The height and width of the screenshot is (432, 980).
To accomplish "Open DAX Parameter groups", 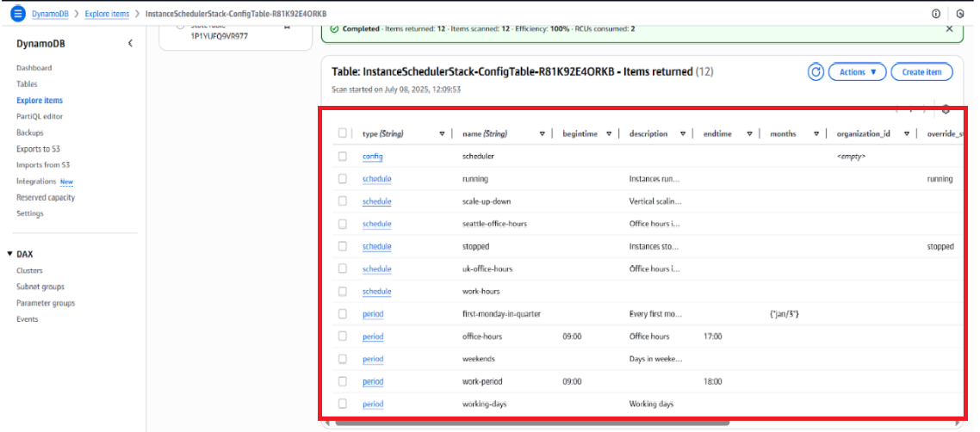I will click(x=46, y=304).
